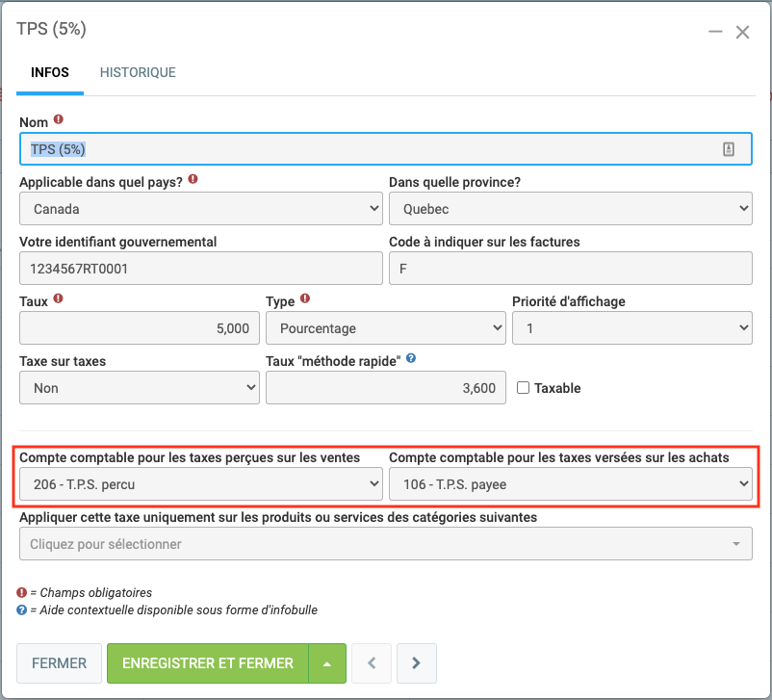Go to the previous record arrow
The image size is (772, 700).
tap(372, 662)
